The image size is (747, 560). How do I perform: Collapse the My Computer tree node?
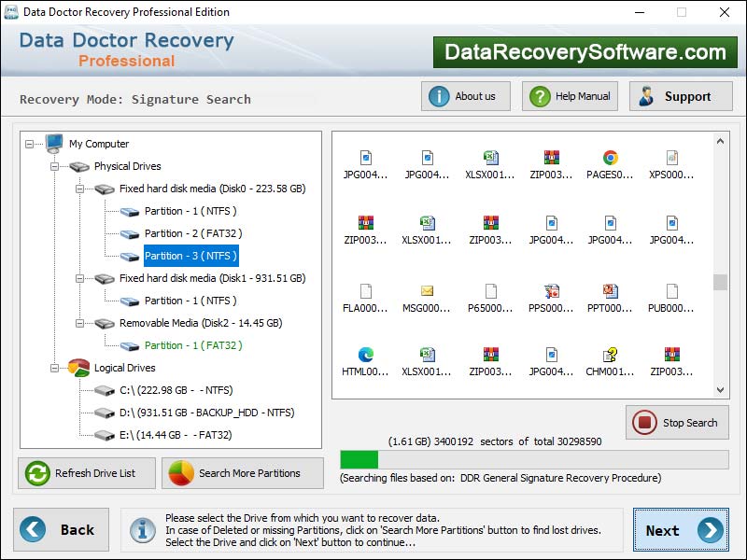point(30,144)
